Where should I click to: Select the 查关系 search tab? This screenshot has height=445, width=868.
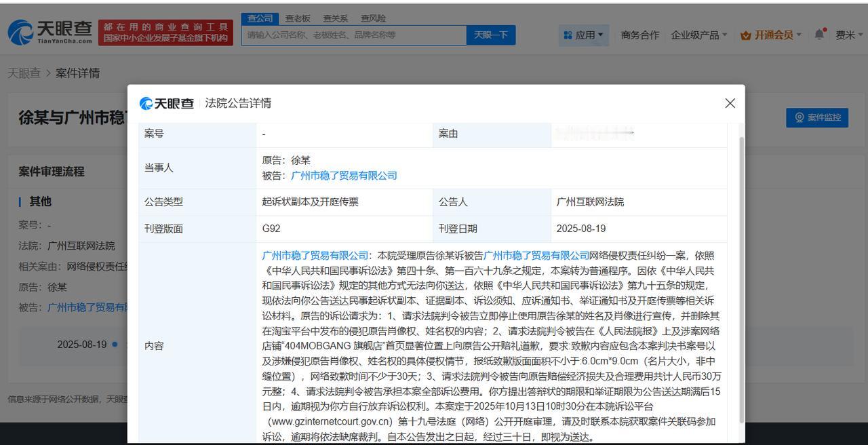[335, 18]
